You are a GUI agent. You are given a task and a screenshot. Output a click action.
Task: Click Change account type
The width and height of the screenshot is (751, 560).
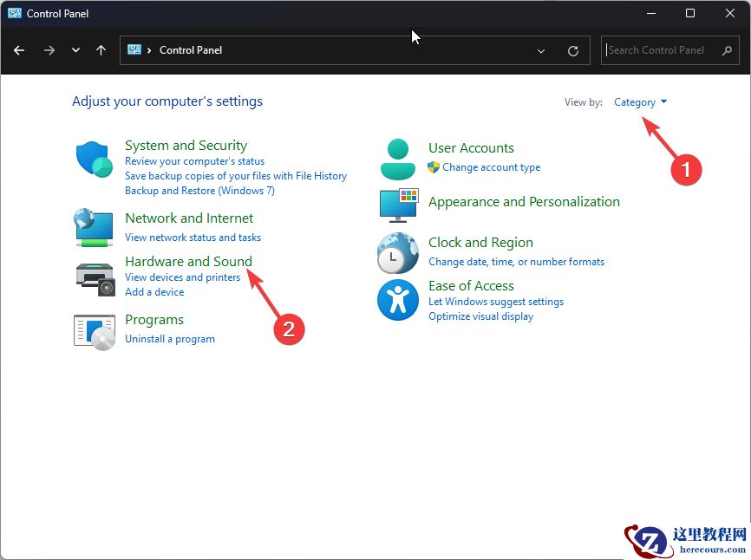492,167
